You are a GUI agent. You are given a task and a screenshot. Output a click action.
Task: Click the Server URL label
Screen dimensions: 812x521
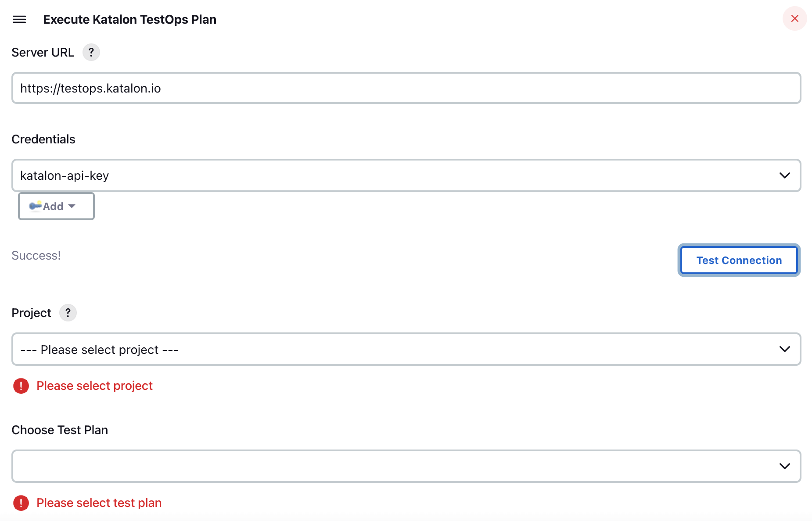click(x=43, y=53)
